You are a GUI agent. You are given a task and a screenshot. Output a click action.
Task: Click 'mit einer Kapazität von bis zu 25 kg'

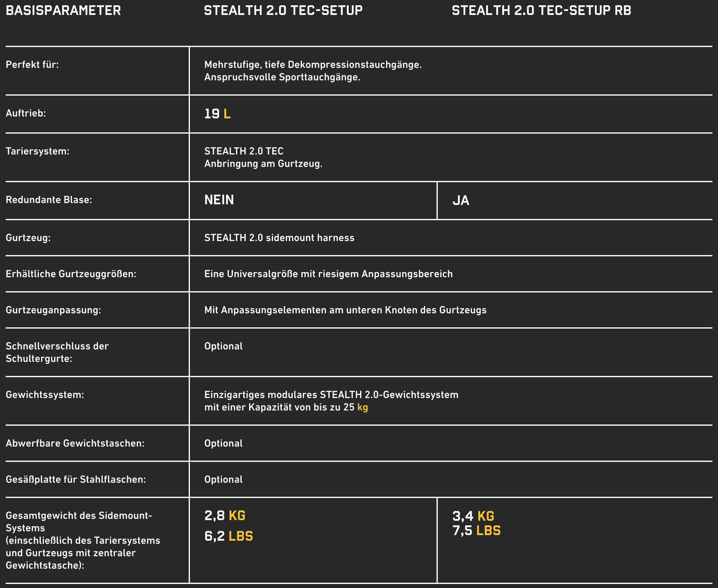click(286, 407)
